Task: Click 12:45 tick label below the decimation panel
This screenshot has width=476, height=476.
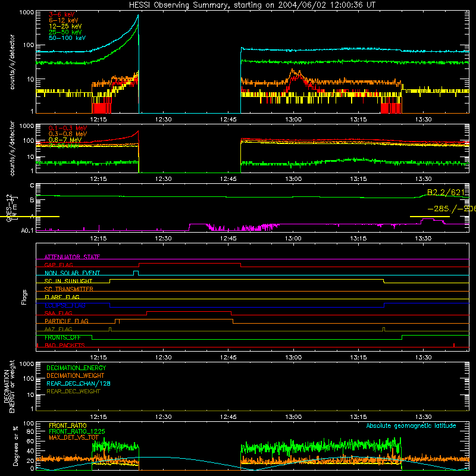Action: [x=228, y=417]
